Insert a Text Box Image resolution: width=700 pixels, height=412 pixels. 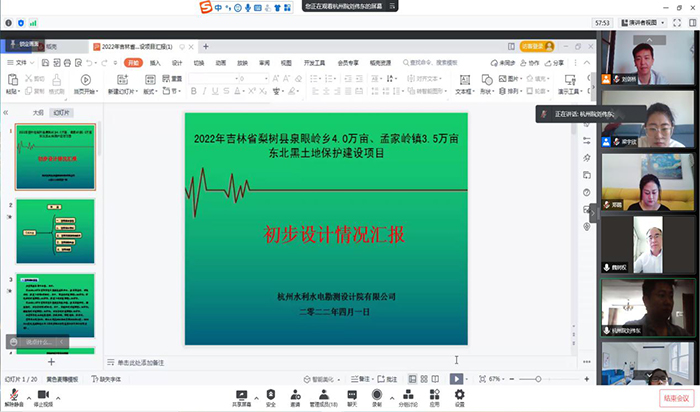pos(465,83)
